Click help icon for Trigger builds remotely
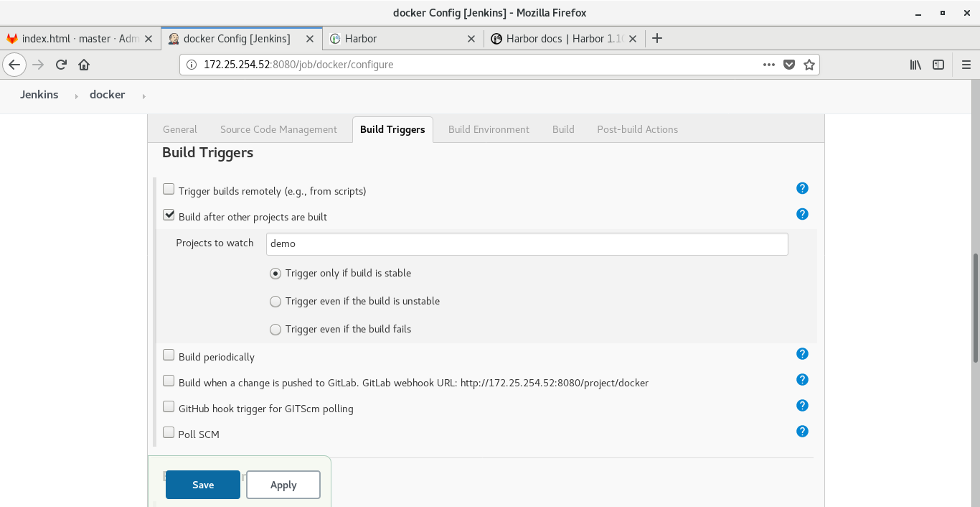The width and height of the screenshot is (980, 507). point(802,188)
